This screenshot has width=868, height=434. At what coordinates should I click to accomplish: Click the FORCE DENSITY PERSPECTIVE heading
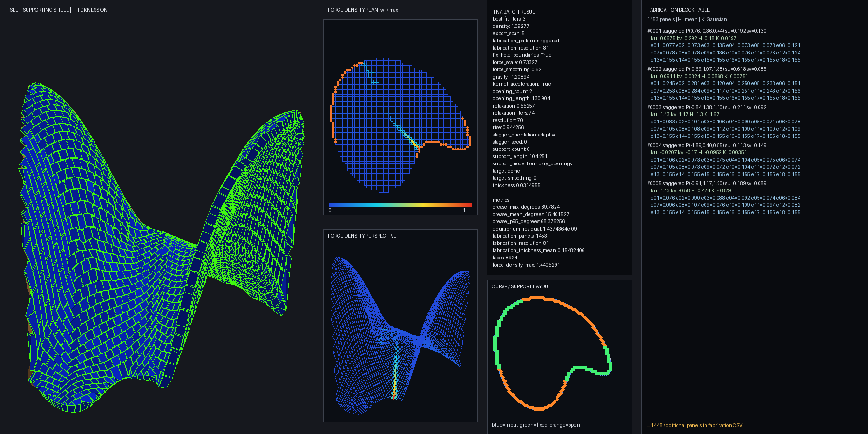[x=362, y=236]
